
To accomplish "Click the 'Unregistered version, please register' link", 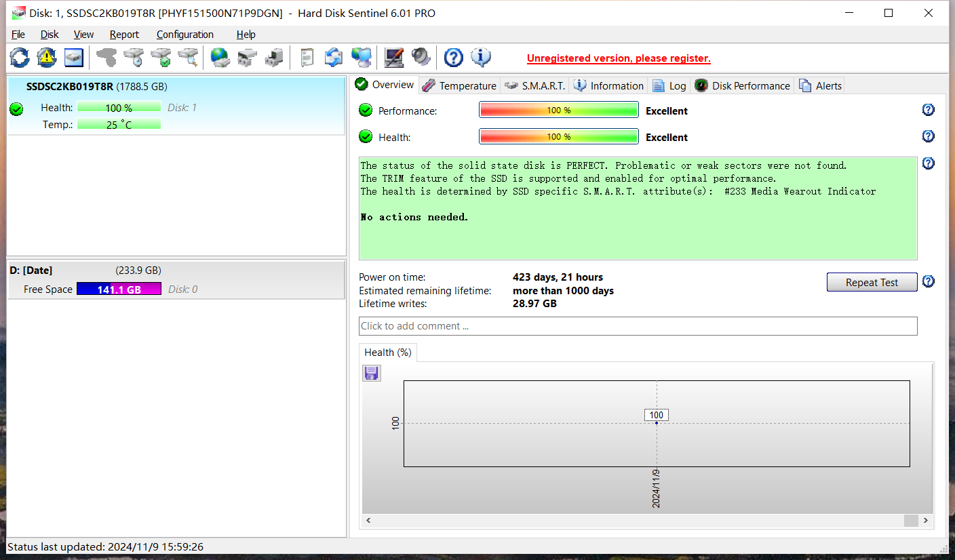I will tap(618, 58).
